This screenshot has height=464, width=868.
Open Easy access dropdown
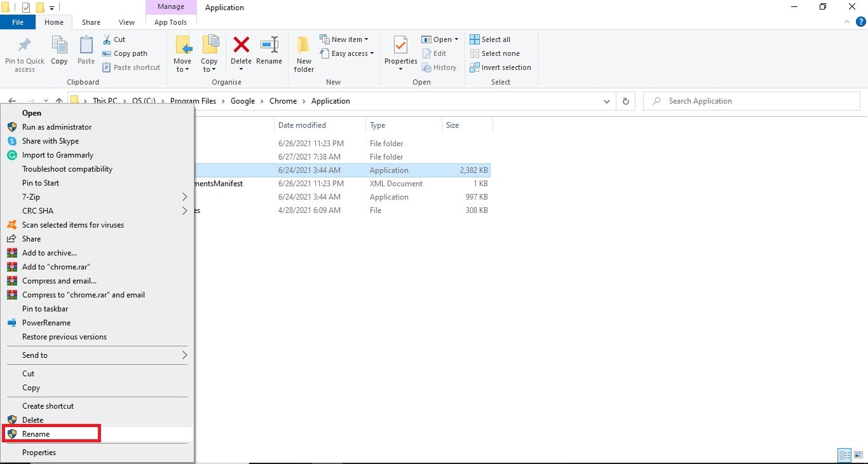pos(346,53)
